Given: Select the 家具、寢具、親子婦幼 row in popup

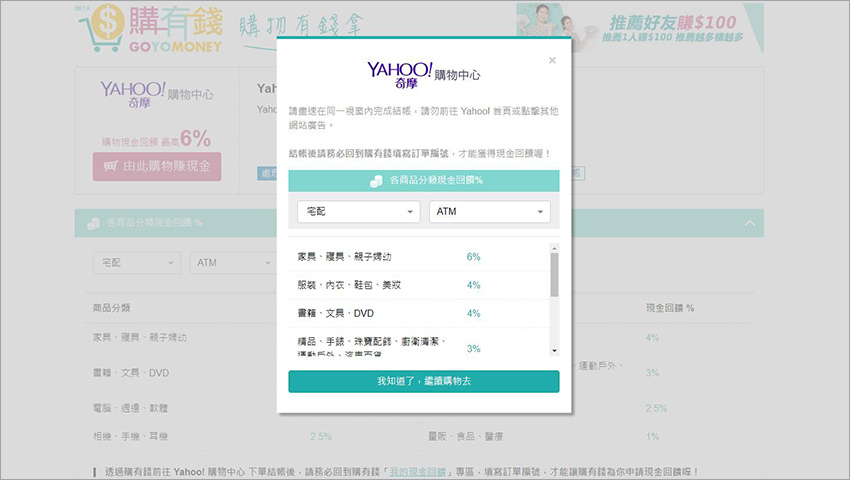Looking at the screenshot, I should [x=420, y=257].
